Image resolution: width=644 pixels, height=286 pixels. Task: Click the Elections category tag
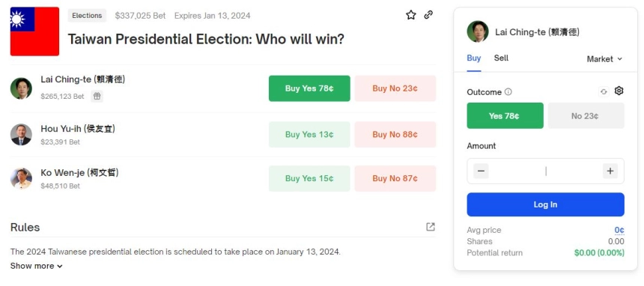(x=87, y=16)
